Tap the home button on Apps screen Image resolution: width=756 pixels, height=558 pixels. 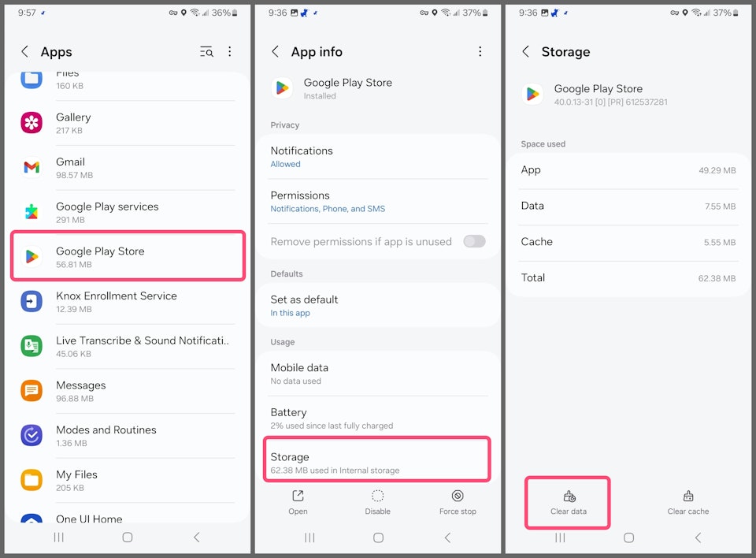[128, 538]
